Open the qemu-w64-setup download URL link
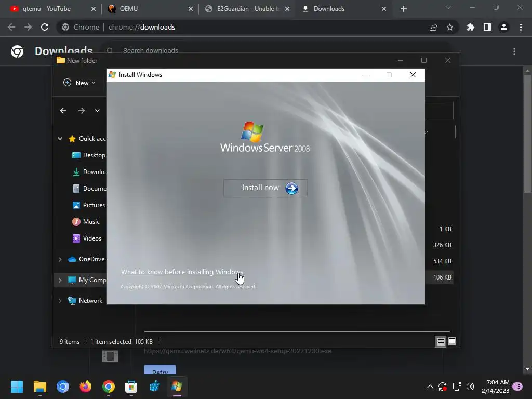The image size is (532, 399). 237,351
